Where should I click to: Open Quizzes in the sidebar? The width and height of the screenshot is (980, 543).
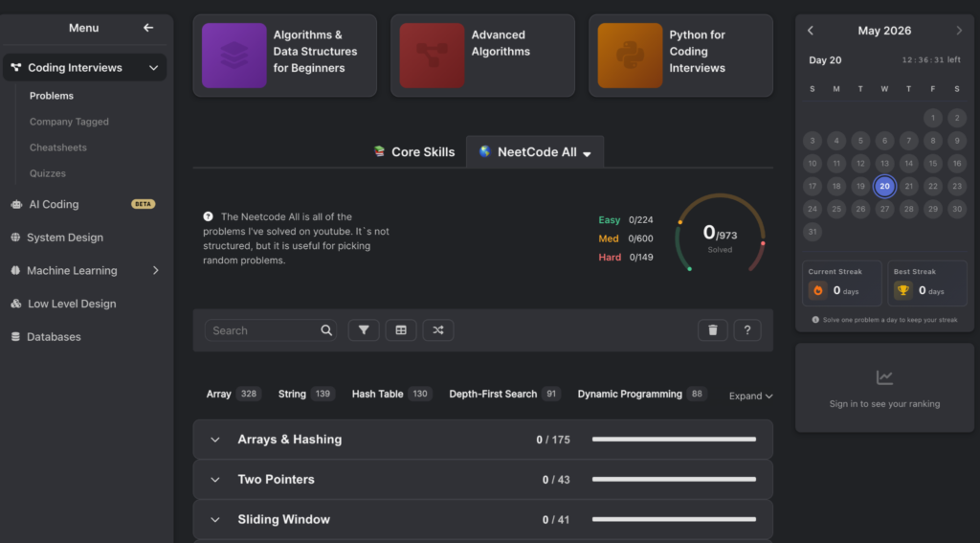[48, 173]
